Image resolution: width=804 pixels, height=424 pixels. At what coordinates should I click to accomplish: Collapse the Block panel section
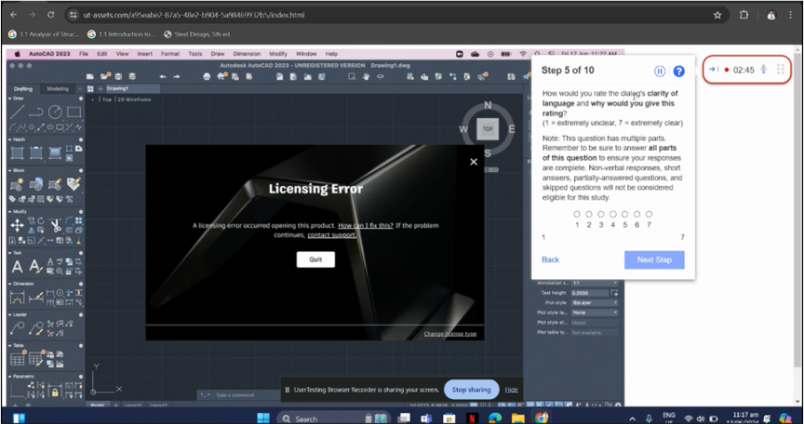point(11,170)
